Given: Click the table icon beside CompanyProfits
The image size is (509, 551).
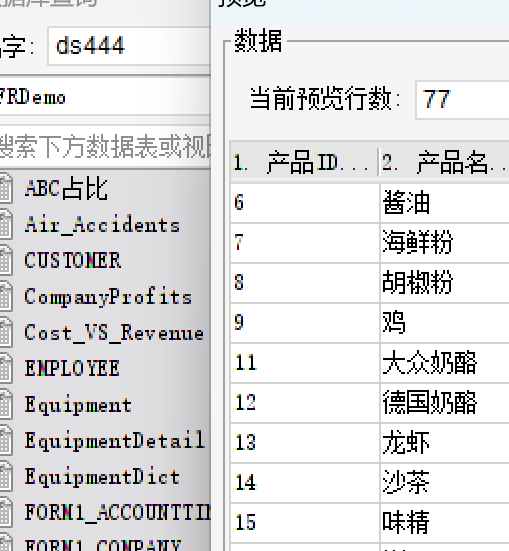Looking at the screenshot, I should click(x=6, y=297).
